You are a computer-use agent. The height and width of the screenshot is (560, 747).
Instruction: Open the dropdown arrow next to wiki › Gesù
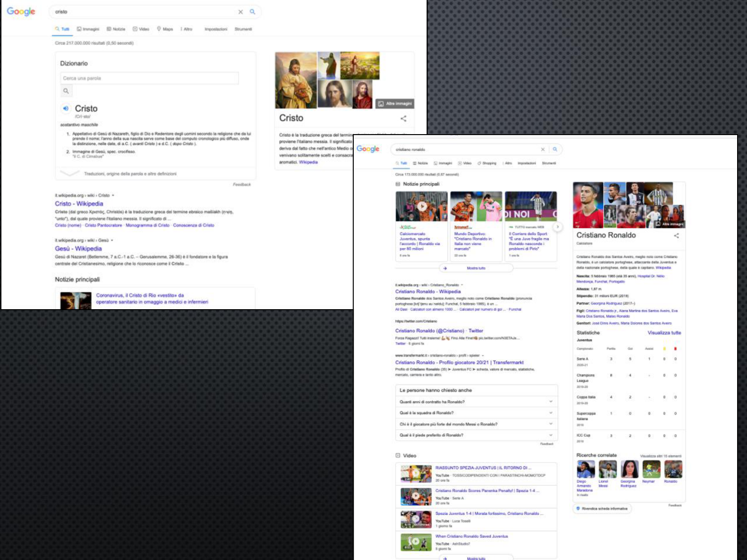[x=112, y=240]
